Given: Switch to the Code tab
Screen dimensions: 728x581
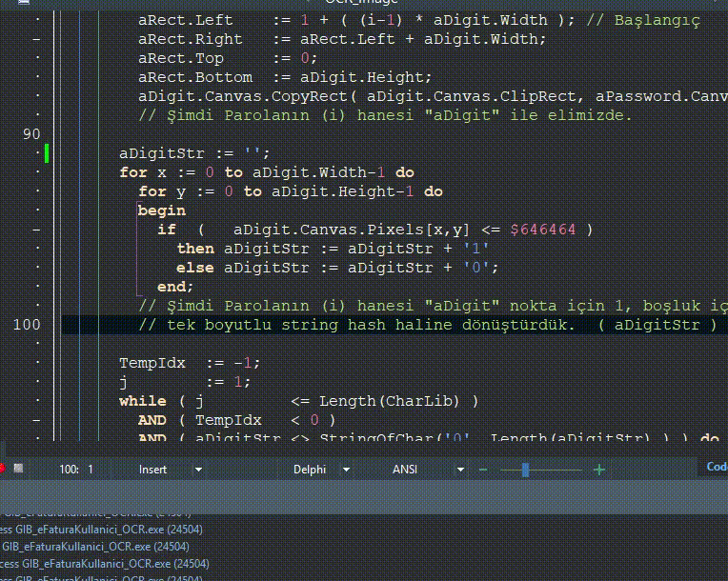Looking at the screenshot, I should click(x=717, y=467).
